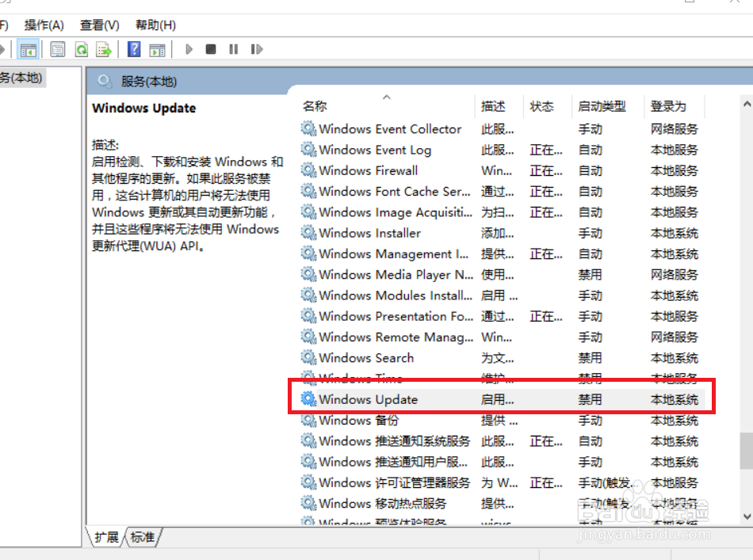Select the Windows Remote Management service
Screen dimensions: 753x560
click(x=502, y=337)
